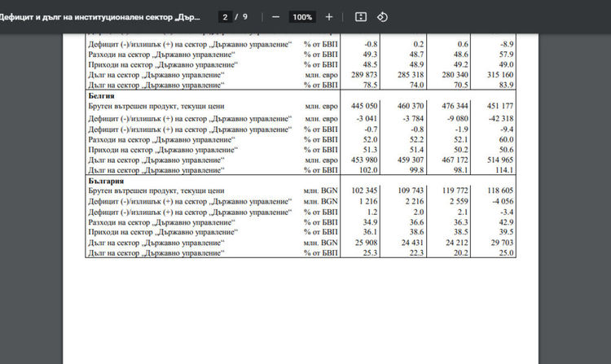Viewport: 611px width, 364px height.
Task: Select the 100% zoom level field
Action: tap(302, 17)
